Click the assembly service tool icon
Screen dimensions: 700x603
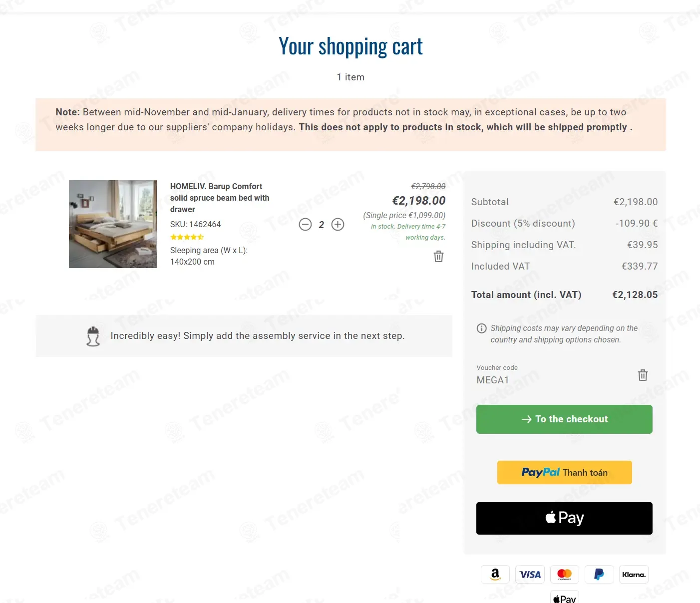pyautogui.click(x=93, y=336)
